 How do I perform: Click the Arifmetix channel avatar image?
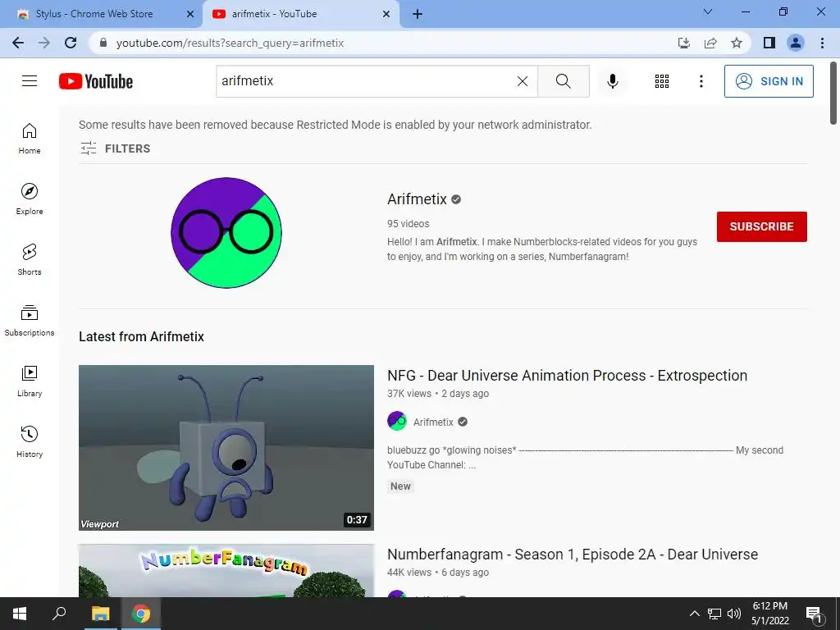[226, 232]
